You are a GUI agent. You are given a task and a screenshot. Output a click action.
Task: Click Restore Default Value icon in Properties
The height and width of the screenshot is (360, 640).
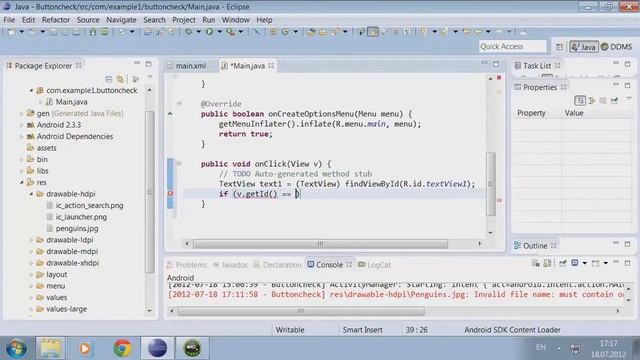(x=603, y=100)
